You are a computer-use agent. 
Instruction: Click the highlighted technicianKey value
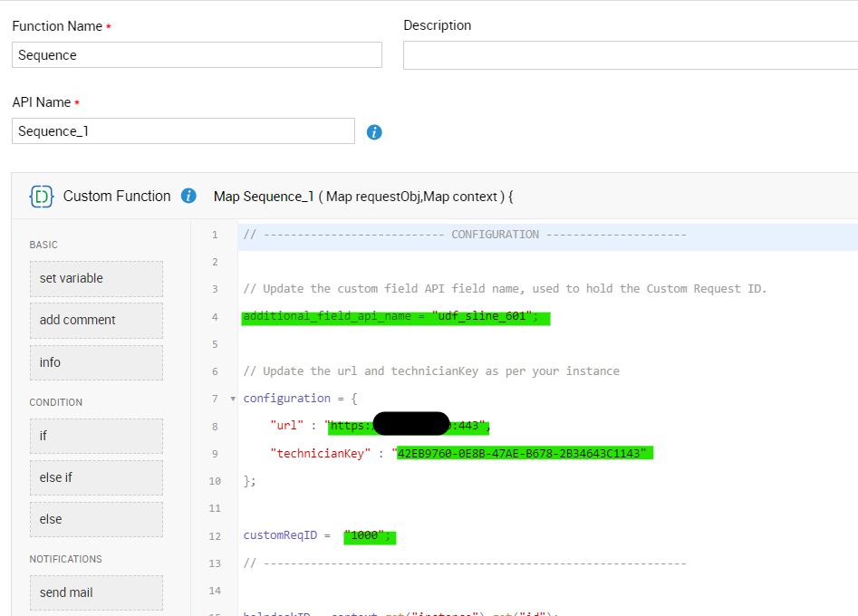[x=525, y=453]
